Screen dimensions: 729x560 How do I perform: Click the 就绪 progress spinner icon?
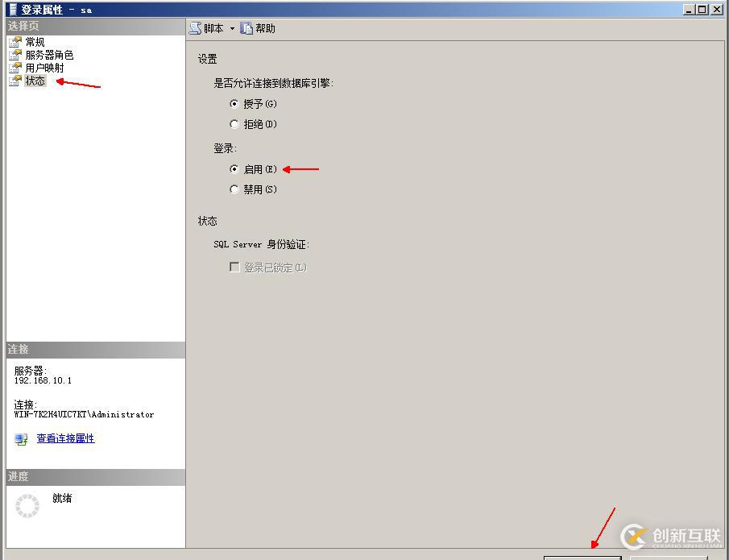pyautogui.click(x=27, y=504)
